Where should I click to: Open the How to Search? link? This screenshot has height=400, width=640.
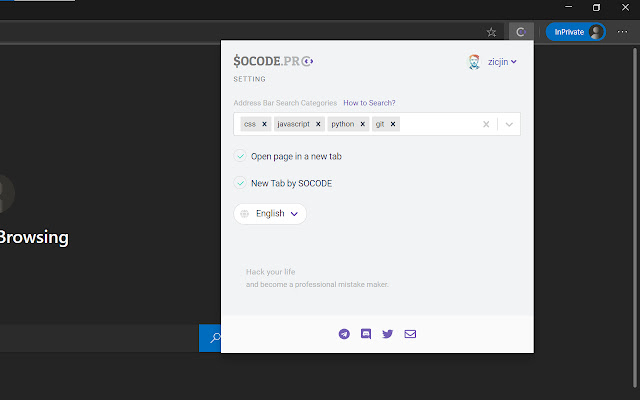pyautogui.click(x=369, y=103)
